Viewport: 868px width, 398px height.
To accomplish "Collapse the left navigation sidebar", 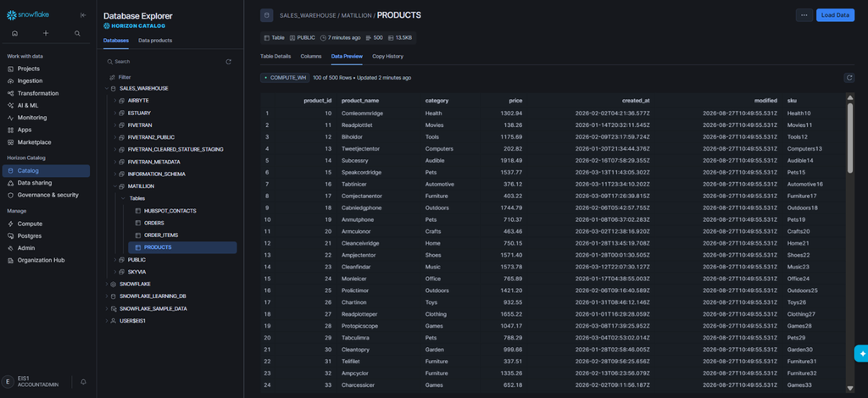I will click(83, 15).
